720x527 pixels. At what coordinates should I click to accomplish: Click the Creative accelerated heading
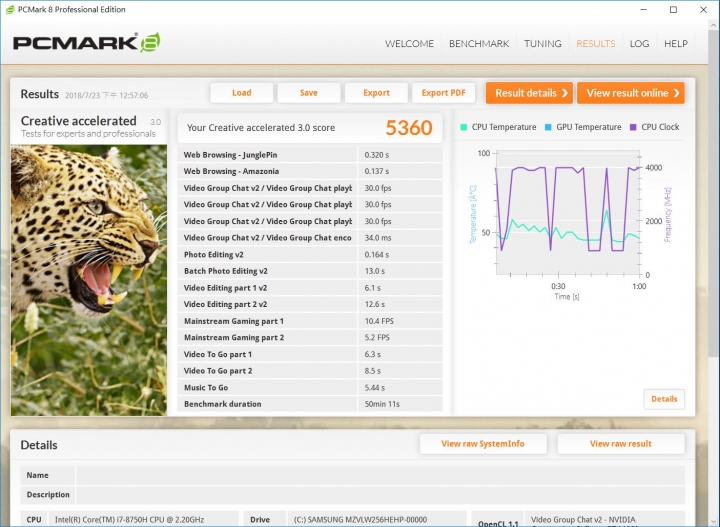pos(79,121)
